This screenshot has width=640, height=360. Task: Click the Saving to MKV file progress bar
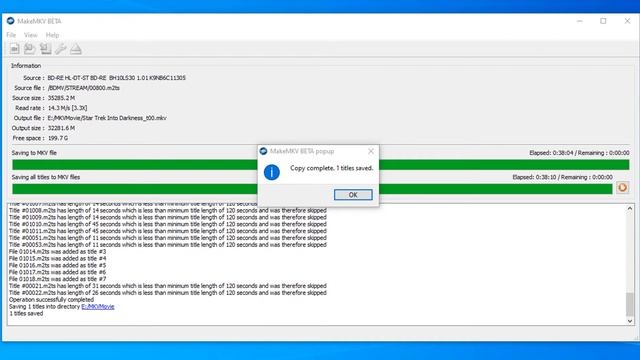pyautogui.click(x=320, y=165)
